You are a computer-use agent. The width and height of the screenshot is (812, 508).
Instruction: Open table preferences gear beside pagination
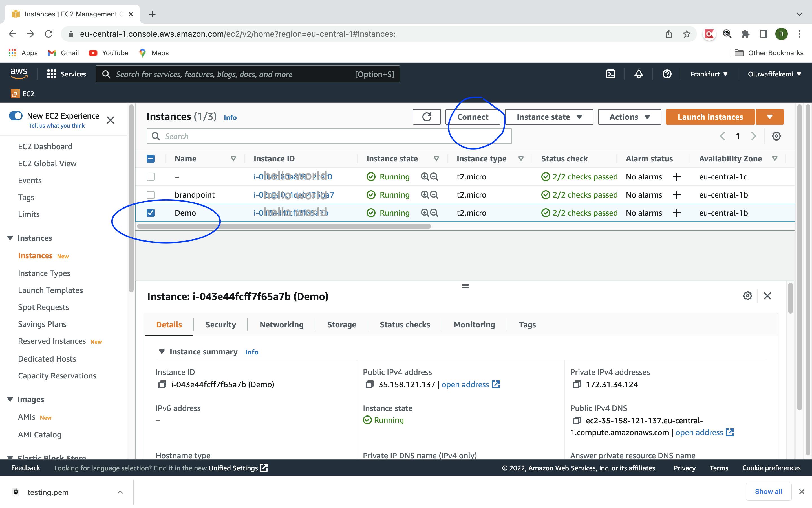[776, 136]
